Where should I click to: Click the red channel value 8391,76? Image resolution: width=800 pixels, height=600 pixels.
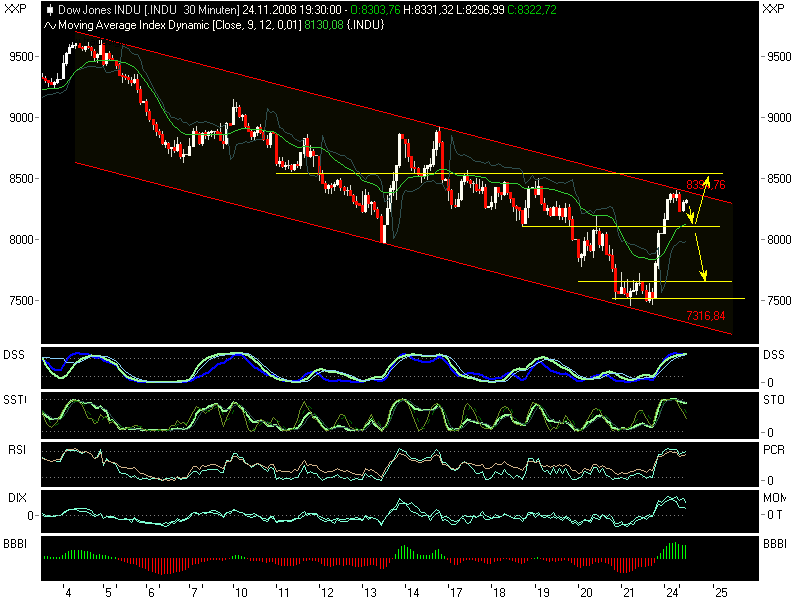tap(706, 185)
